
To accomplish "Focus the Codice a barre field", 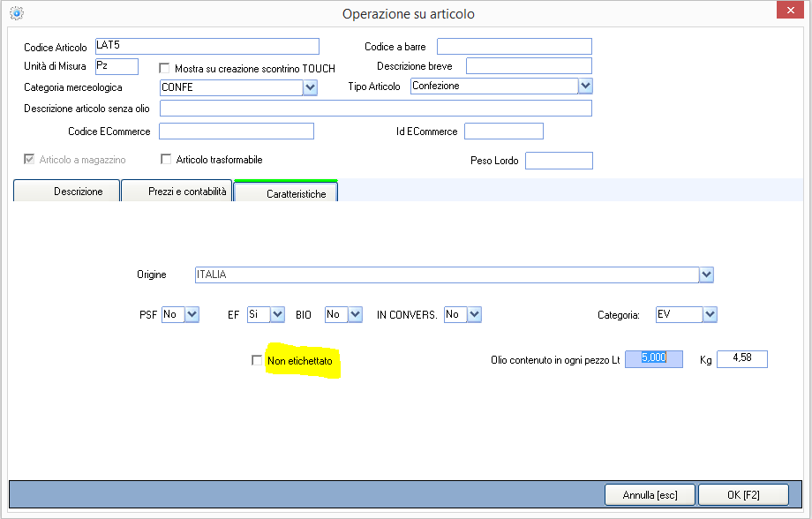I will pos(515,46).
